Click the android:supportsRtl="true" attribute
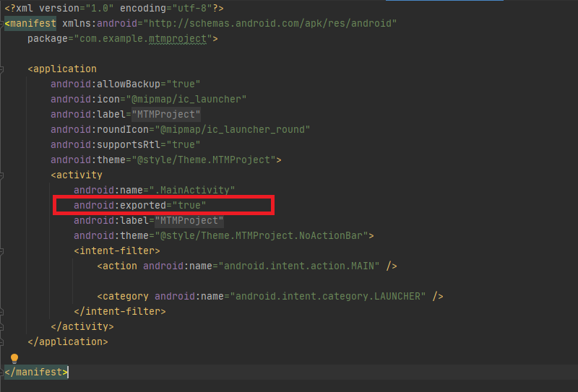 click(125, 145)
